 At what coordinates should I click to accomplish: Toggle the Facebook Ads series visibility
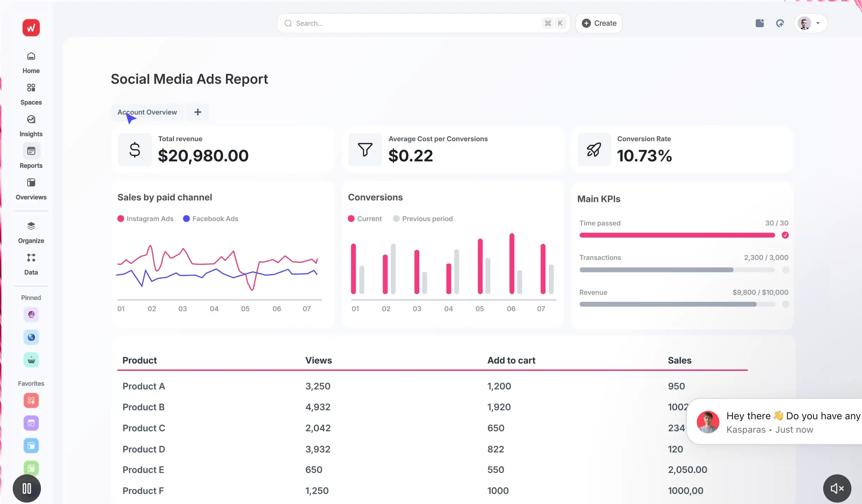point(211,218)
